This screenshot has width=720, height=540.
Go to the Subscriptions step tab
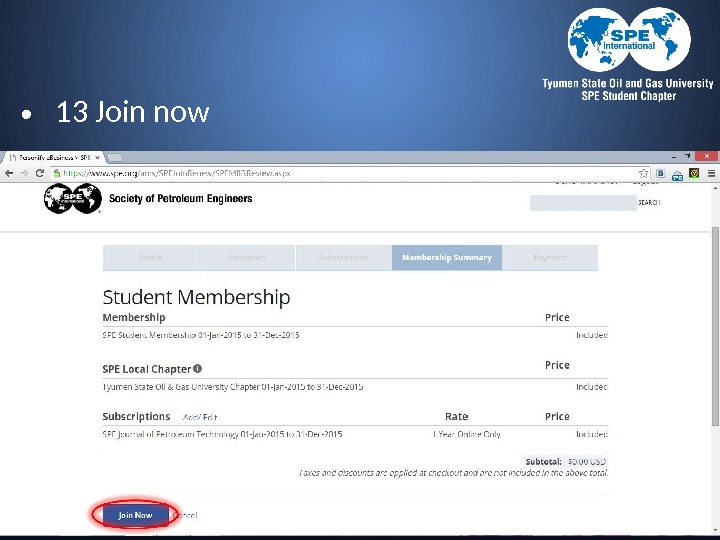pyautogui.click(x=343, y=258)
